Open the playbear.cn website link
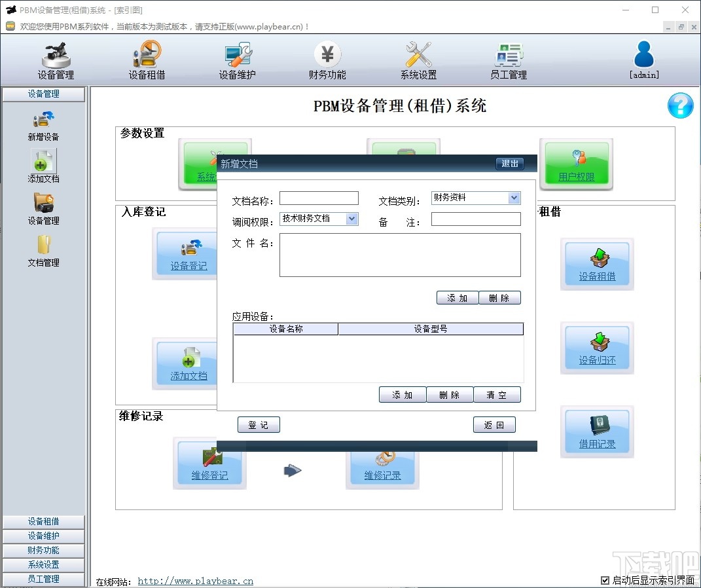This screenshot has height=588, width=701. (195, 580)
